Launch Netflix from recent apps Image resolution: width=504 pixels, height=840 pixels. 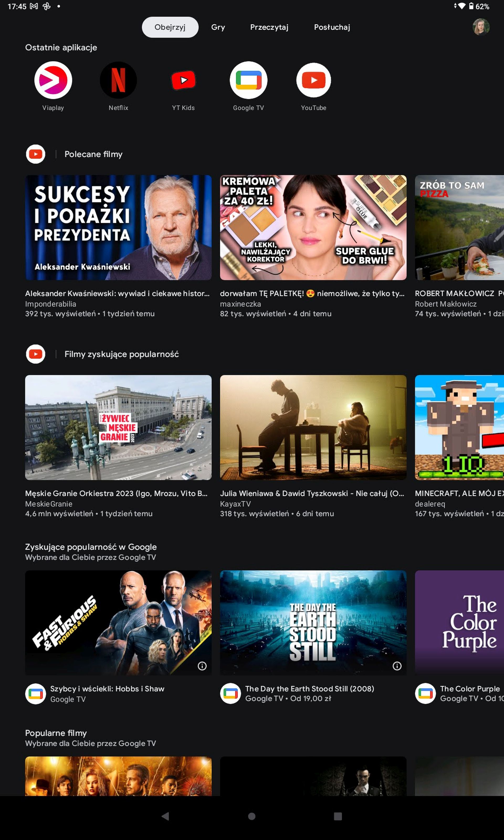(x=118, y=80)
